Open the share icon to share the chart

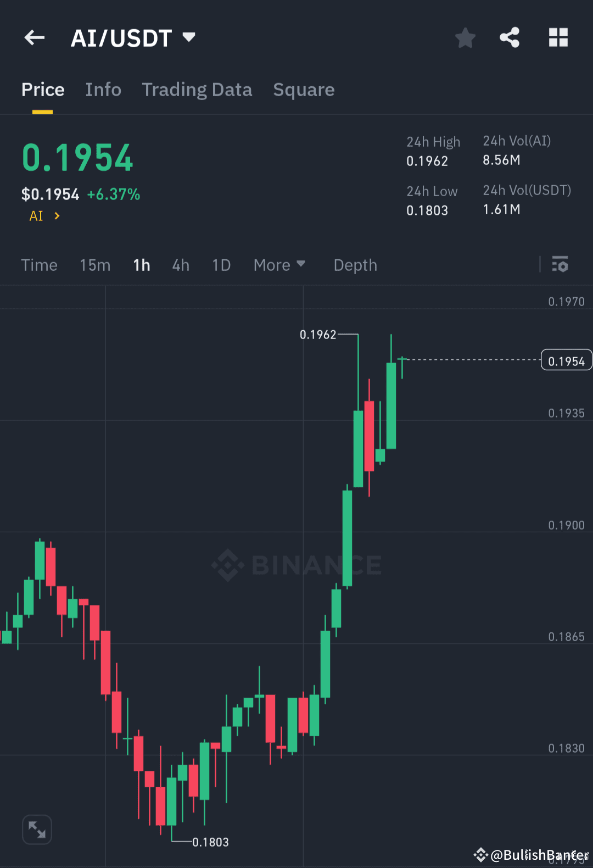coord(509,37)
